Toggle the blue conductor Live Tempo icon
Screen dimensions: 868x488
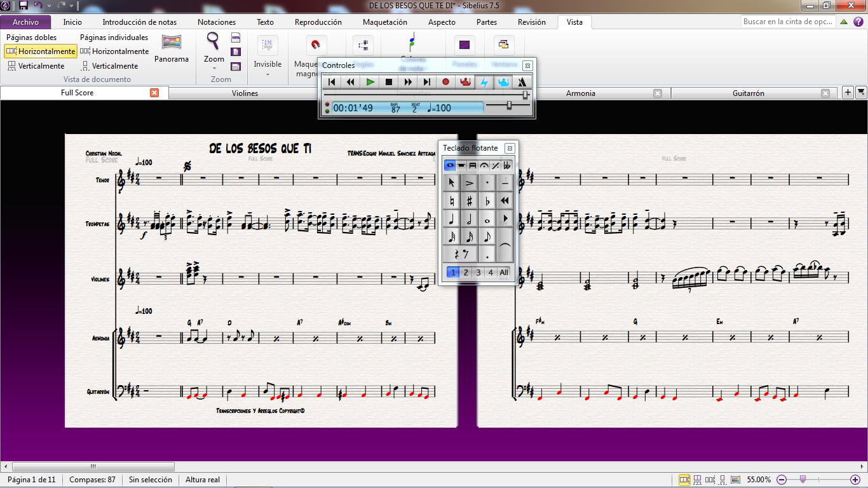[503, 82]
